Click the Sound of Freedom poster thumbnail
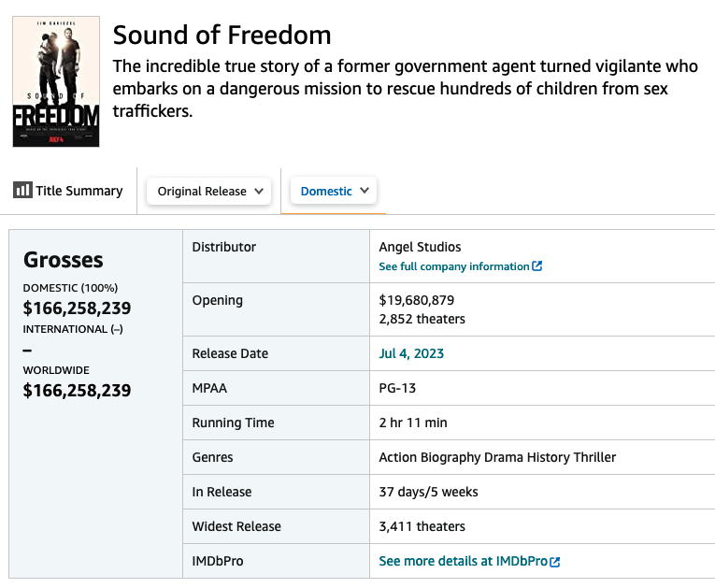Viewport: 715px width, 588px height. (56, 82)
